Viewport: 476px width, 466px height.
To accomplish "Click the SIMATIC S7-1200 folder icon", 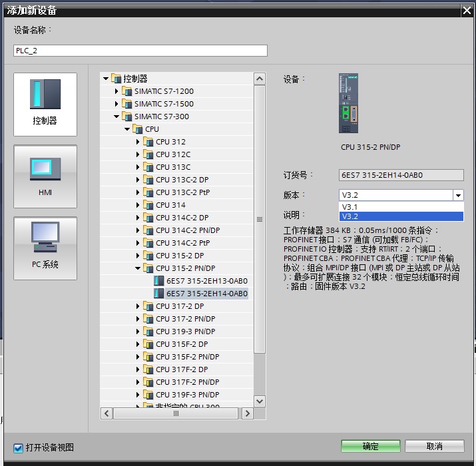I will [127, 91].
